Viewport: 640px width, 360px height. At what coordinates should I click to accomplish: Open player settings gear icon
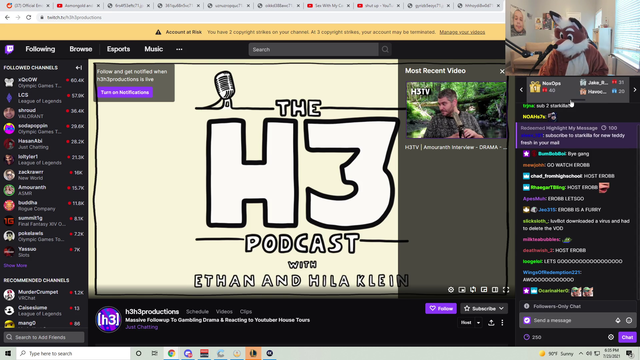pyautogui.click(x=451, y=290)
